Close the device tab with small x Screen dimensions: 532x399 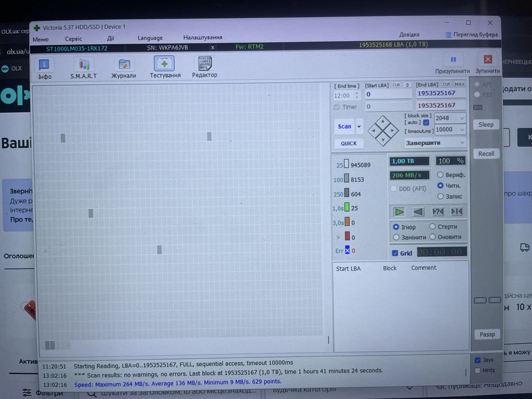(213, 47)
